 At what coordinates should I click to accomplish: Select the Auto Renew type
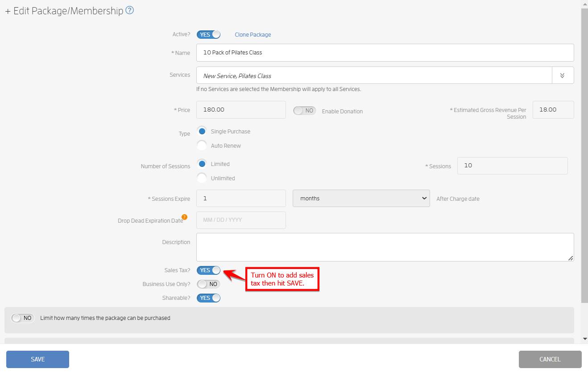pos(202,145)
